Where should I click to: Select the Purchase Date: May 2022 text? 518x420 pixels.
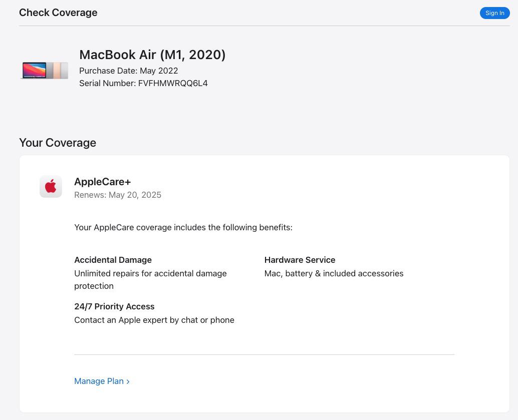[x=129, y=71]
